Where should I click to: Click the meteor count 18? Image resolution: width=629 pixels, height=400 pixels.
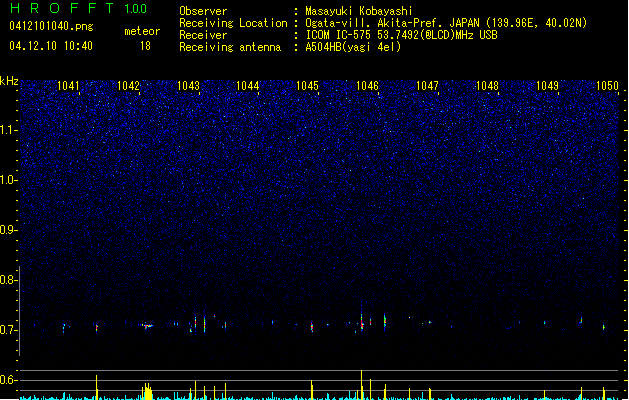[x=145, y=46]
